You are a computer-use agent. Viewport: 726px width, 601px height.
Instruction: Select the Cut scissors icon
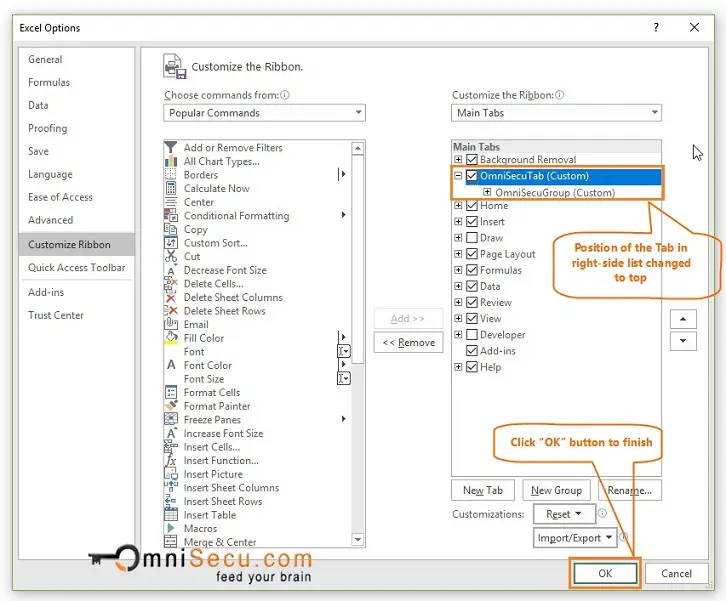[x=171, y=256]
